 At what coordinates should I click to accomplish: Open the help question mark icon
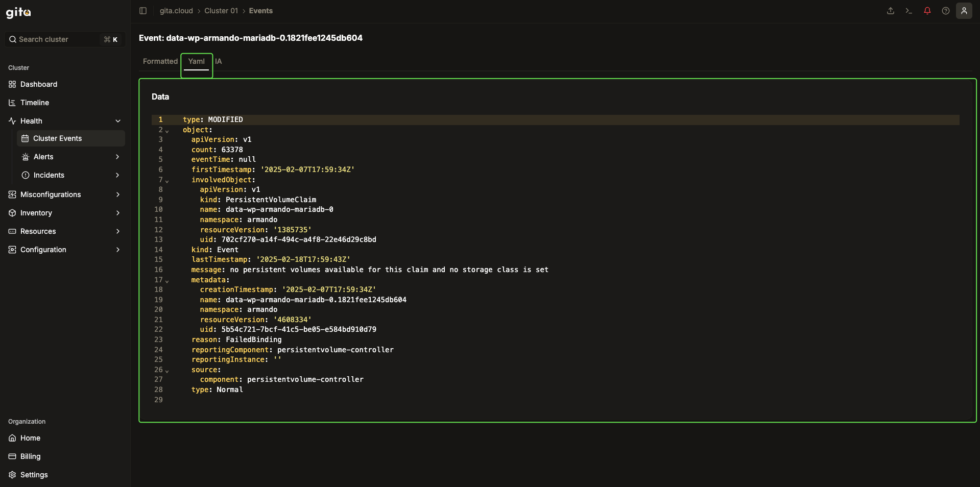tap(946, 11)
